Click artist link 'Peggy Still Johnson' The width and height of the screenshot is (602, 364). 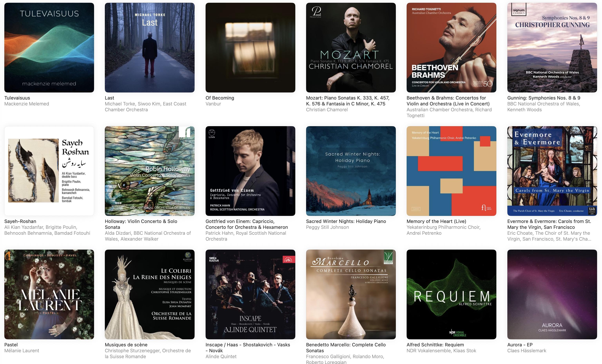tap(327, 227)
